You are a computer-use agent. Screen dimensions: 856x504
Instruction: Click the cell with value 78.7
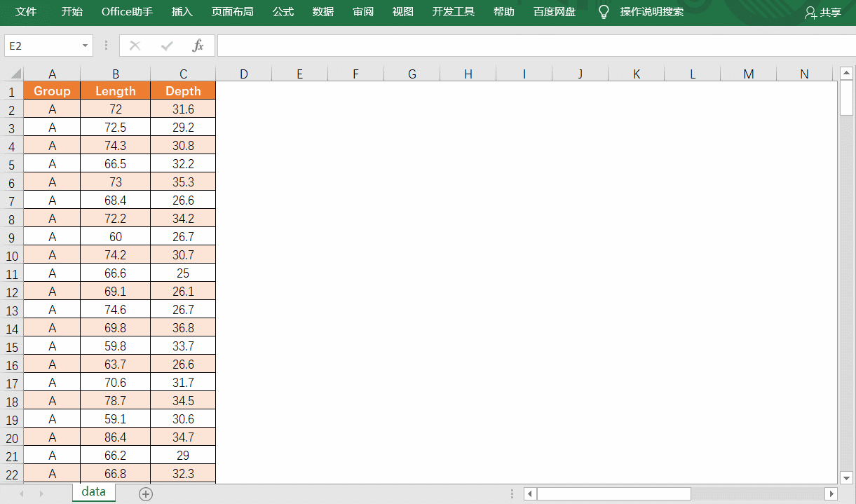[116, 401]
